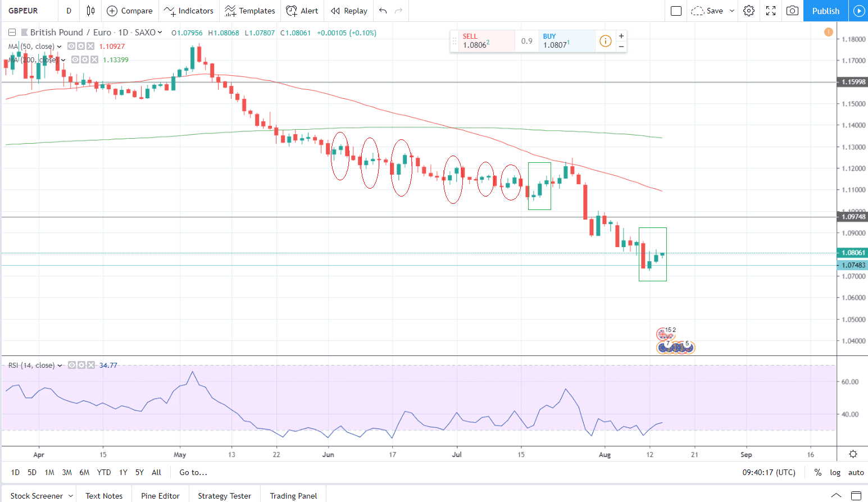Toggle log scale mode
The width and height of the screenshot is (868, 502).
tap(835, 472)
